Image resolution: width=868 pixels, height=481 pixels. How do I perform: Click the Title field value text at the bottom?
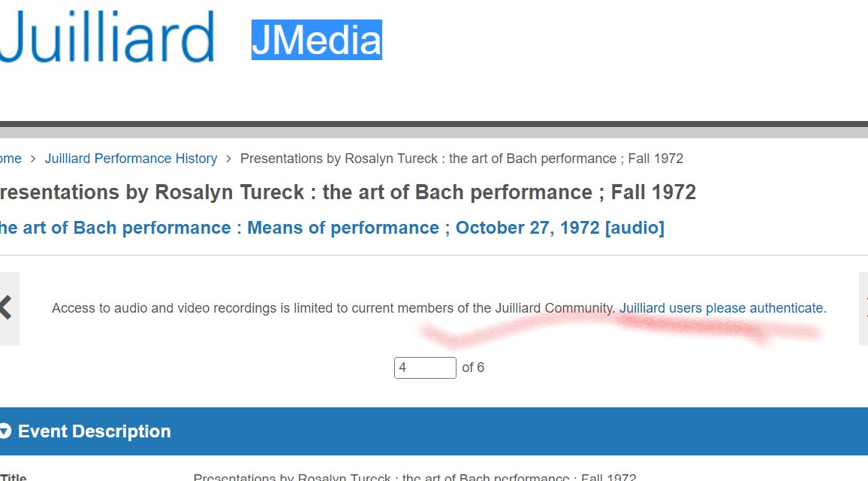tap(414, 477)
